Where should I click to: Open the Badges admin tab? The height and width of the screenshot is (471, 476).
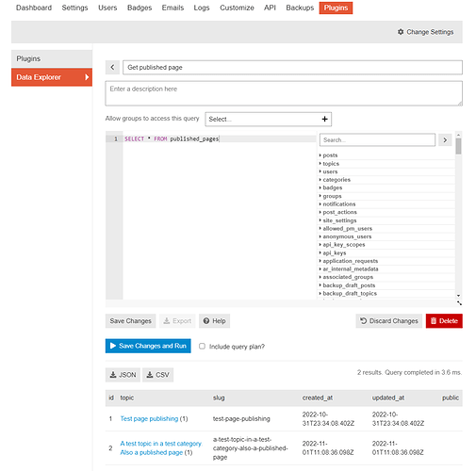click(x=140, y=8)
